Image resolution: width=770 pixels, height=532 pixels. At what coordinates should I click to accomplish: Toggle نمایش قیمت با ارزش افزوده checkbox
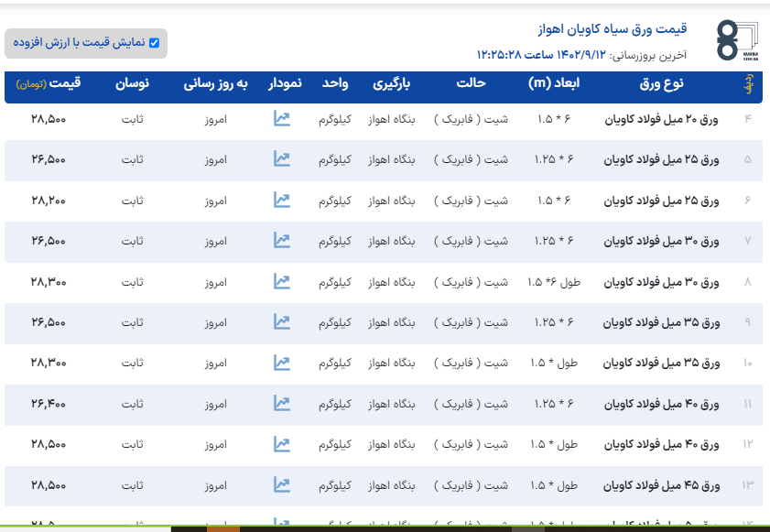coord(154,42)
